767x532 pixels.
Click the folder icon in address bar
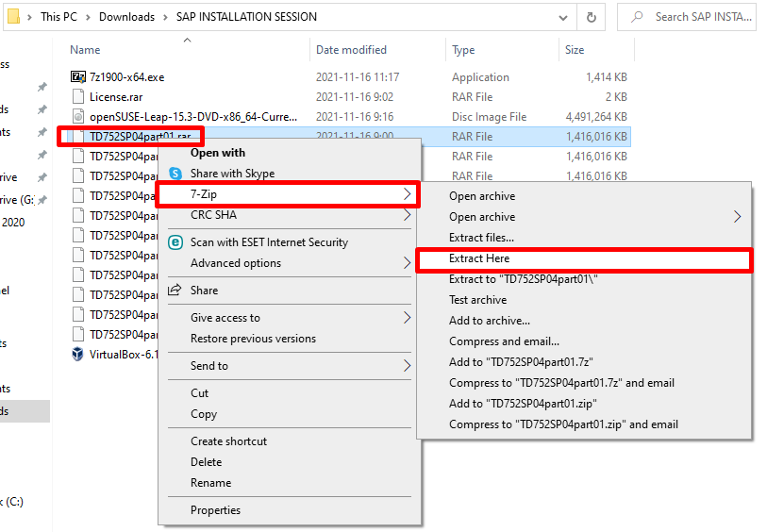pyautogui.click(x=13, y=17)
